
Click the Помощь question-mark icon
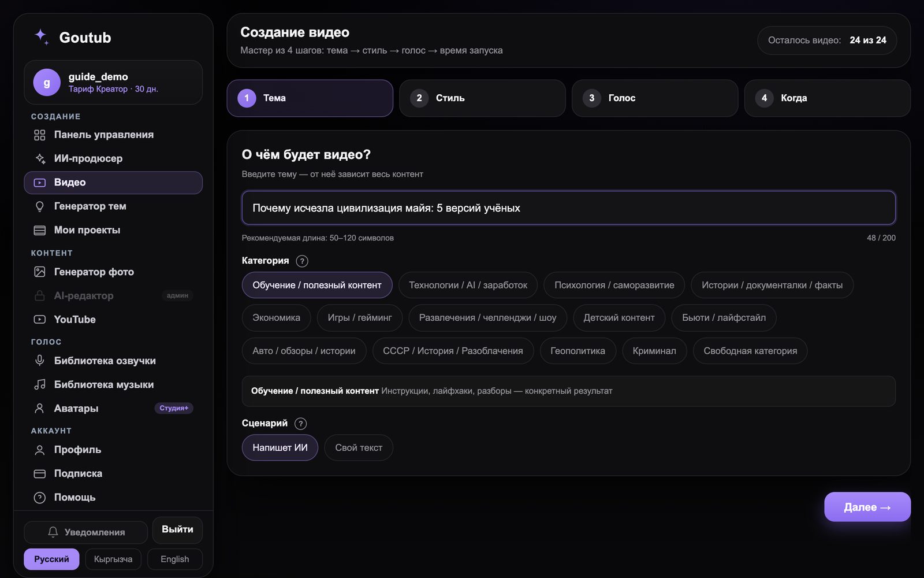click(x=40, y=498)
